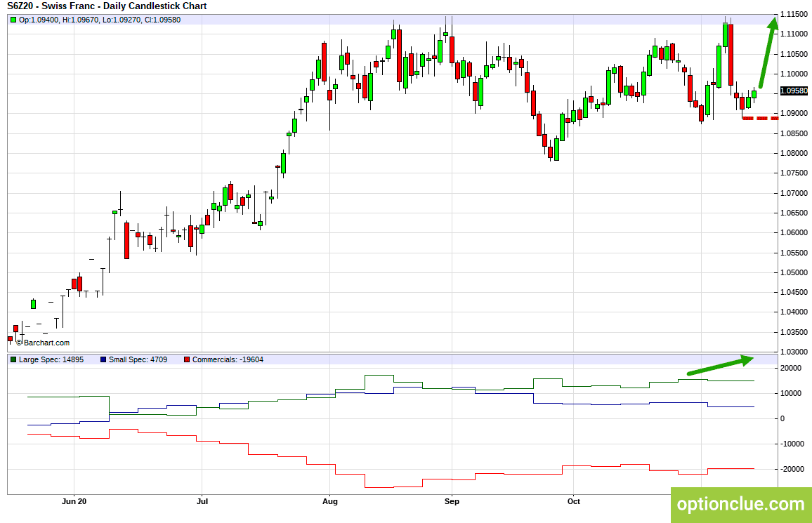The width and height of the screenshot is (812, 523).
Task: Click the chart title S6Z20 Swiss Franc
Action: (x=107, y=6)
